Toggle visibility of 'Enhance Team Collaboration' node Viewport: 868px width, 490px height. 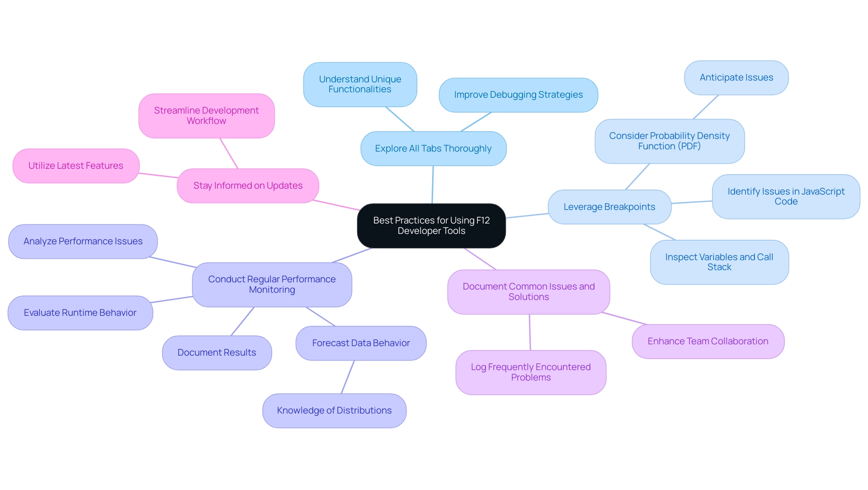pos(714,341)
